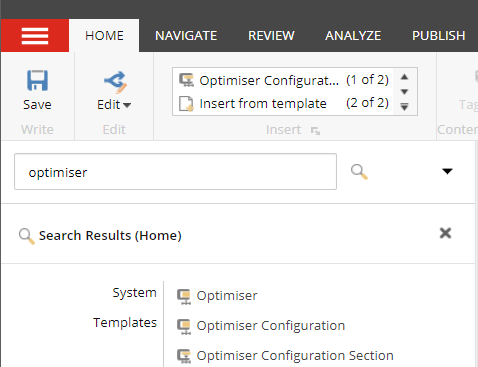Switch to the NAVIGATE tab
Image resolution: width=478 pixels, height=367 pixels.
186,36
